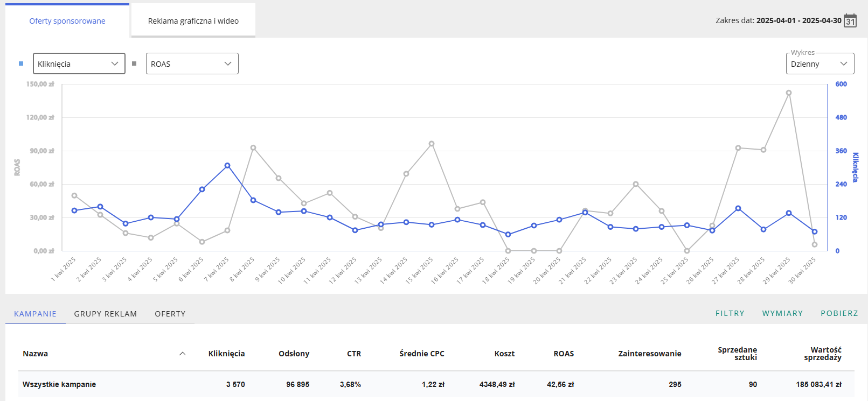This screenshot has height=401, width=868.
Task: Expand the Wykres Dzienny dropdown
Action: tap(820, 64)
